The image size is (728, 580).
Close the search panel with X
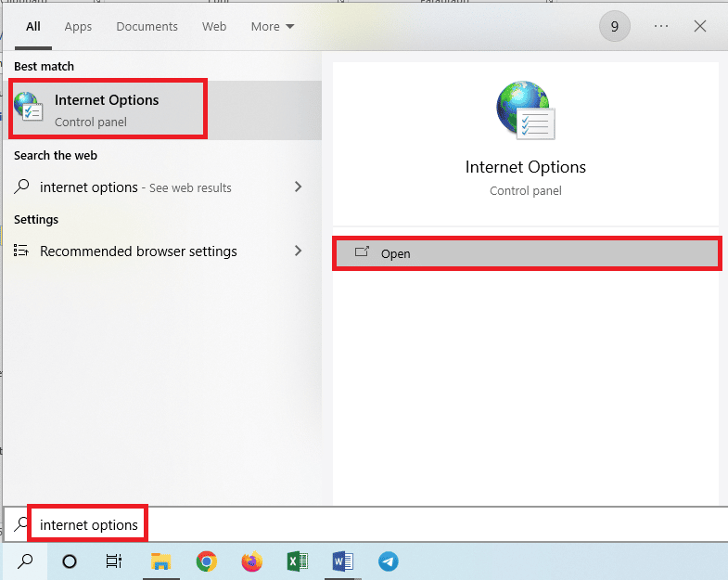(x=699, y=27)
